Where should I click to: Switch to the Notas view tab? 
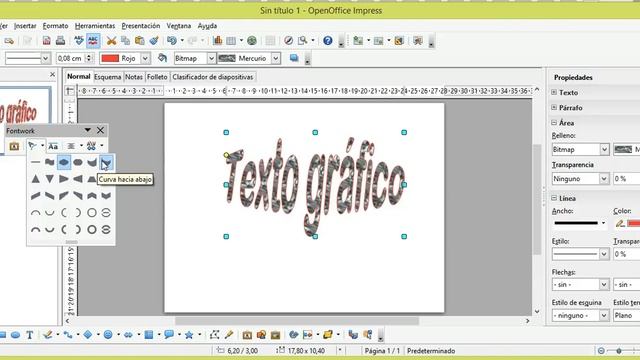tap(133, 77)
